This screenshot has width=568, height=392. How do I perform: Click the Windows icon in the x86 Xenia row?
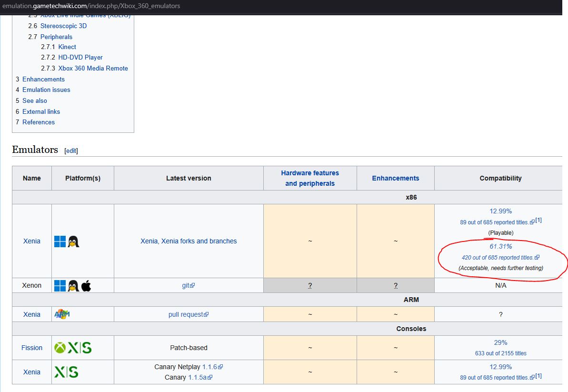point(60,241)
